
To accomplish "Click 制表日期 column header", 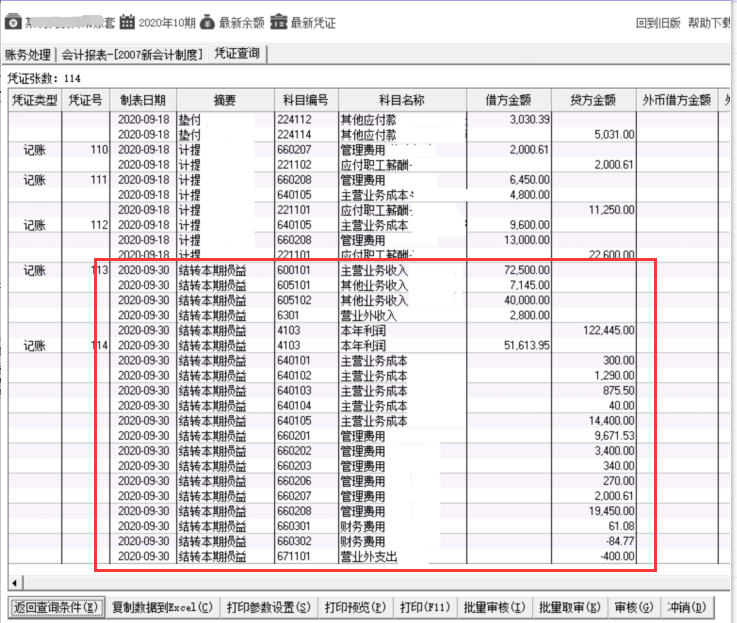I will click(x=143, y=100).
